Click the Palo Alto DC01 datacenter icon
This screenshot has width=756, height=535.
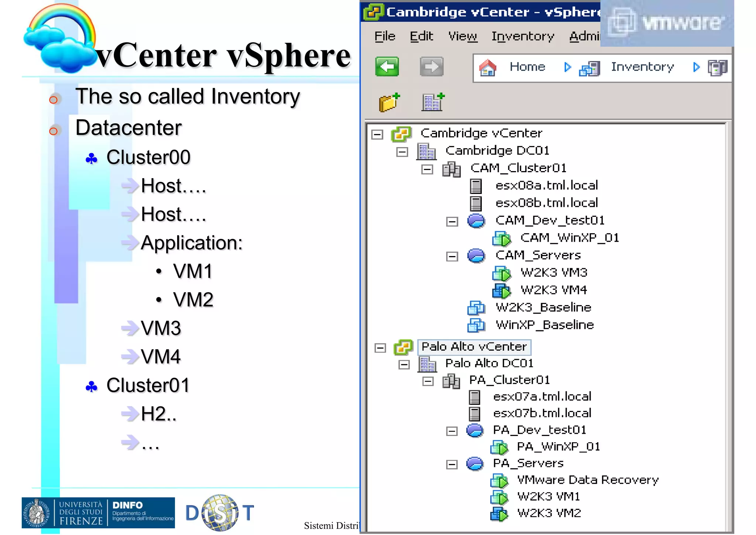[427, 364]
